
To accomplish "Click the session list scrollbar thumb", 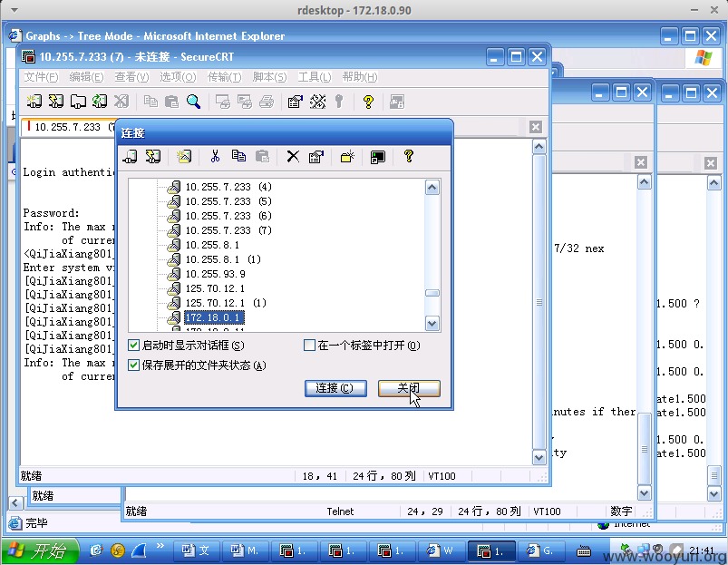I will (x=432, y=293).
